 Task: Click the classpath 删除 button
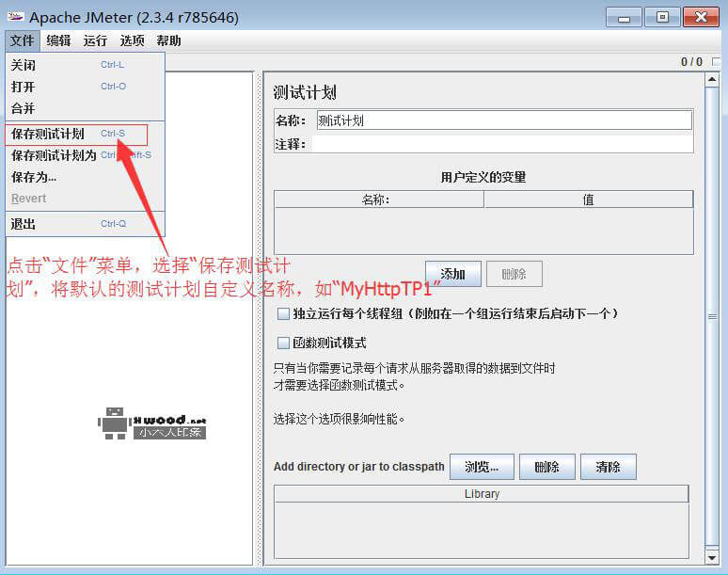(x=546, y=467)
